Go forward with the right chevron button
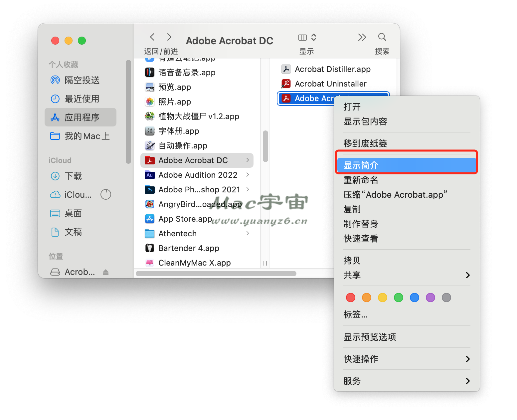Viewport: 517px width, 420px height. click(x=169, y=37)
